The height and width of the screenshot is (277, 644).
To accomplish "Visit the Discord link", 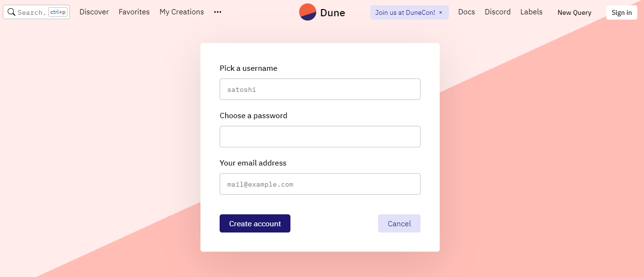I will coord(498,12).
